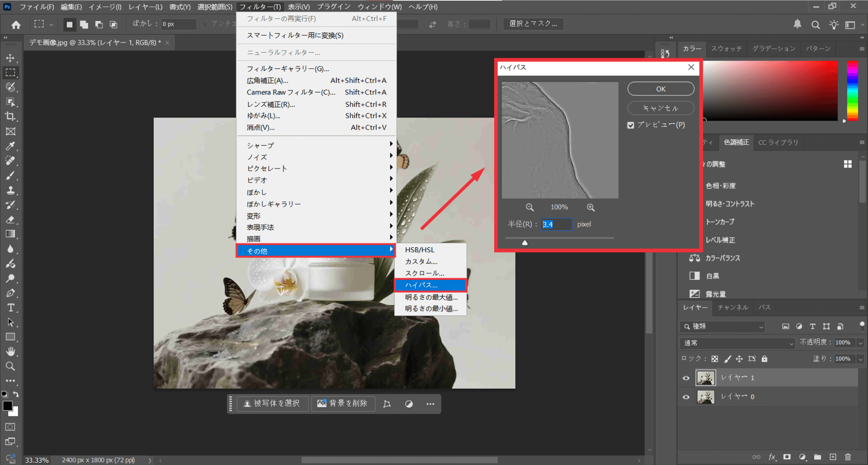Select the Eraser tool
Screen dimensions: 868x465
point(10,219)
